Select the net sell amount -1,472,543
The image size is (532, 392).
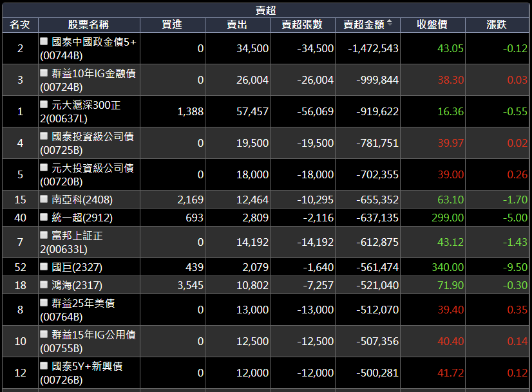[373, 48]
